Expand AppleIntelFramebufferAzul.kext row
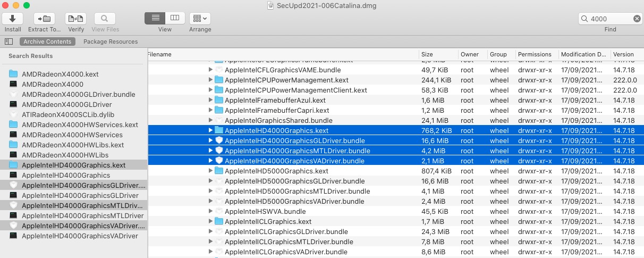Image resolution: width=644 pixels, height=258 pixels. tap(210, 100)
